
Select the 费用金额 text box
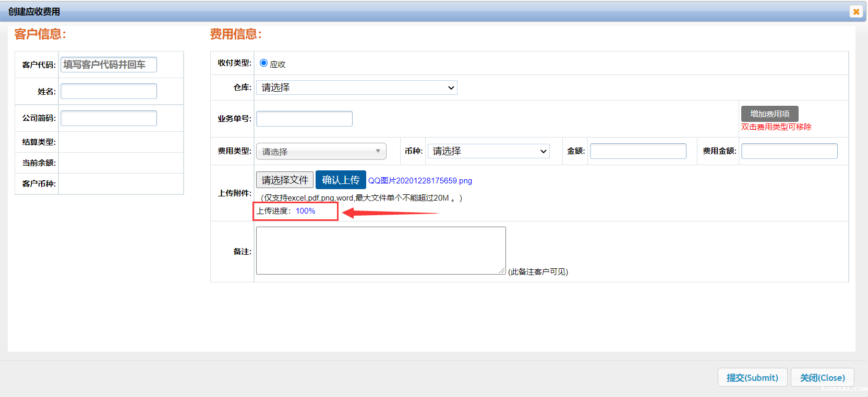coord(789,151)
